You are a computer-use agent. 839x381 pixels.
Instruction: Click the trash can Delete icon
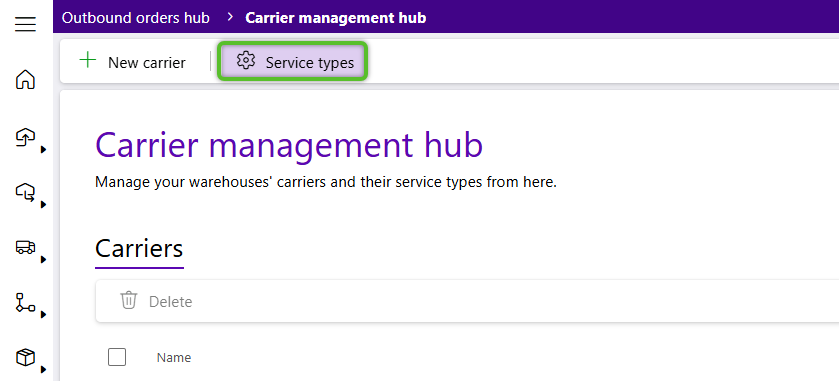(x=128, y=300)
